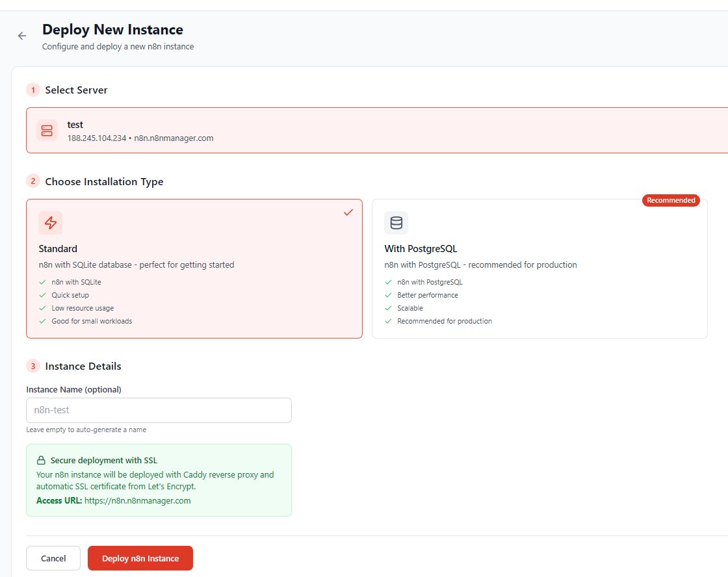Click 'n8n with PostgreSQL - recommended for production' description
The width and height of the screenshot is (728, 577).
[x=480, y=264]
